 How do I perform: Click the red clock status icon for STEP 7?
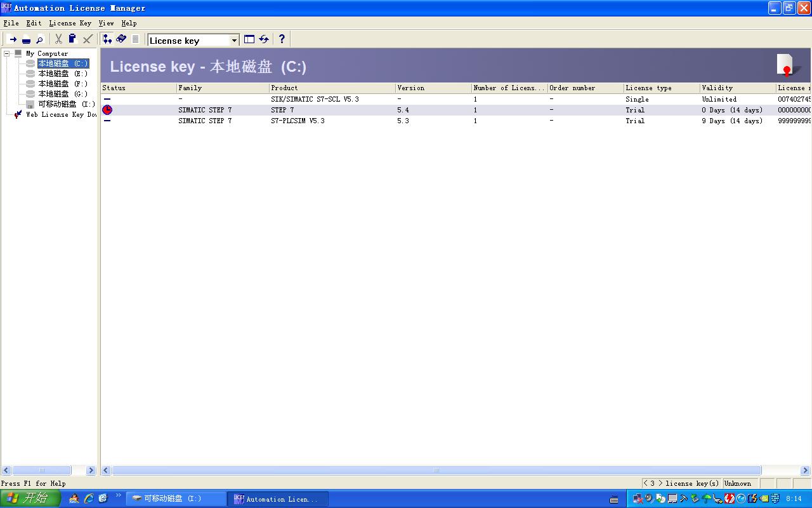(107, 110)
